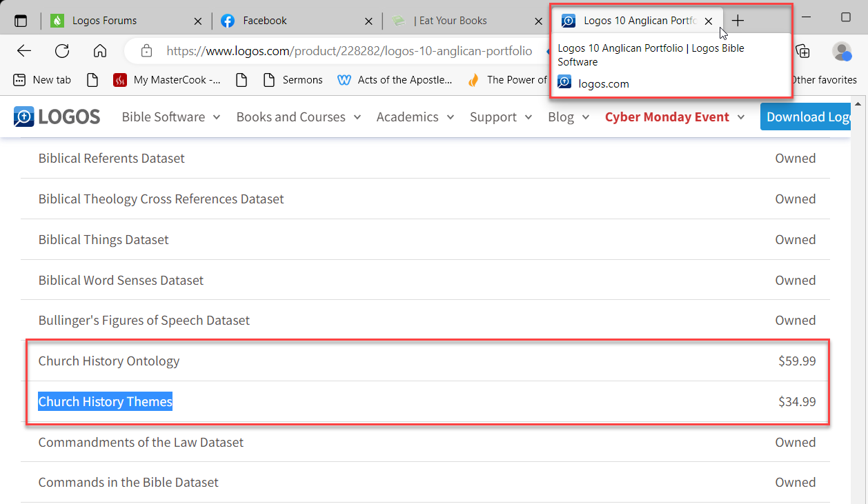The image size is (868, 504).
Task: Click Owned status for Biblical Things Dataset
Action: (796, 239)
